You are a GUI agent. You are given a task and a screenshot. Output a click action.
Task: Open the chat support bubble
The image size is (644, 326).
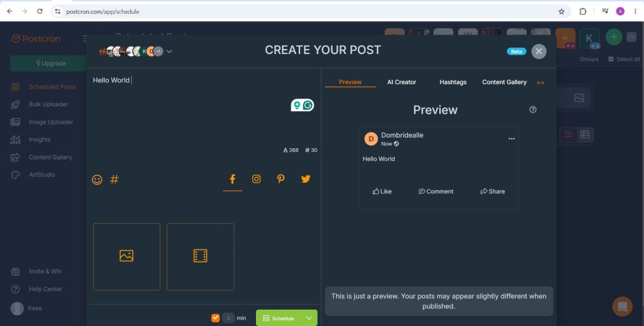[622, 307]
